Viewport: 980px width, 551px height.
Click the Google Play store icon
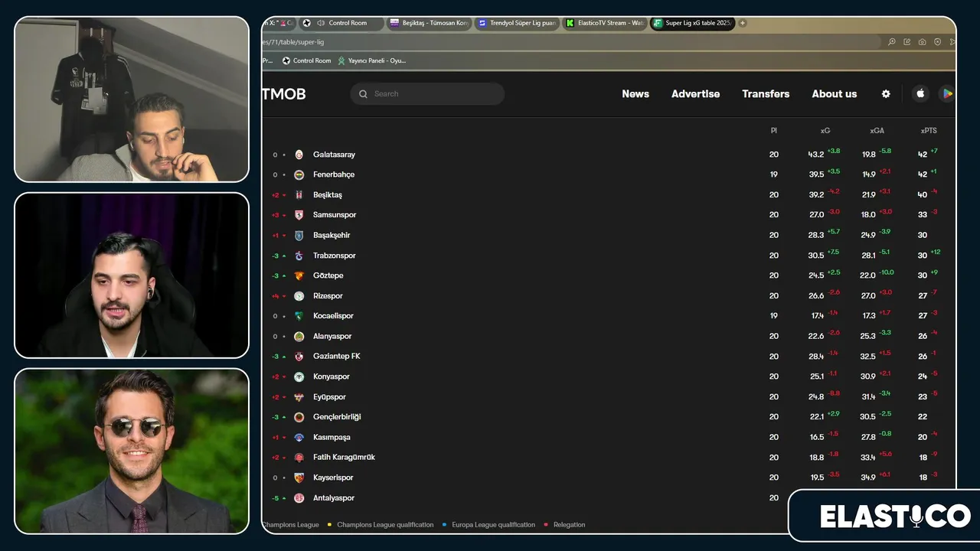[x=947, y=93]
